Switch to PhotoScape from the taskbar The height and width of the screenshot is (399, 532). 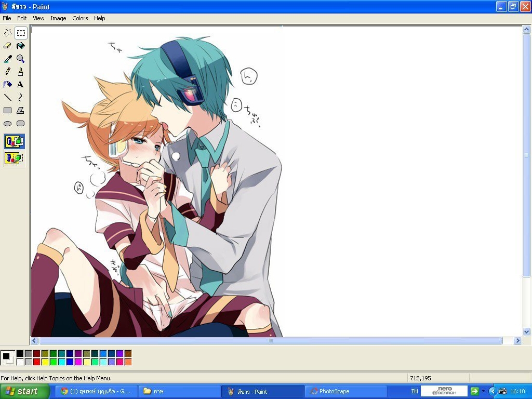click(345, 392)
